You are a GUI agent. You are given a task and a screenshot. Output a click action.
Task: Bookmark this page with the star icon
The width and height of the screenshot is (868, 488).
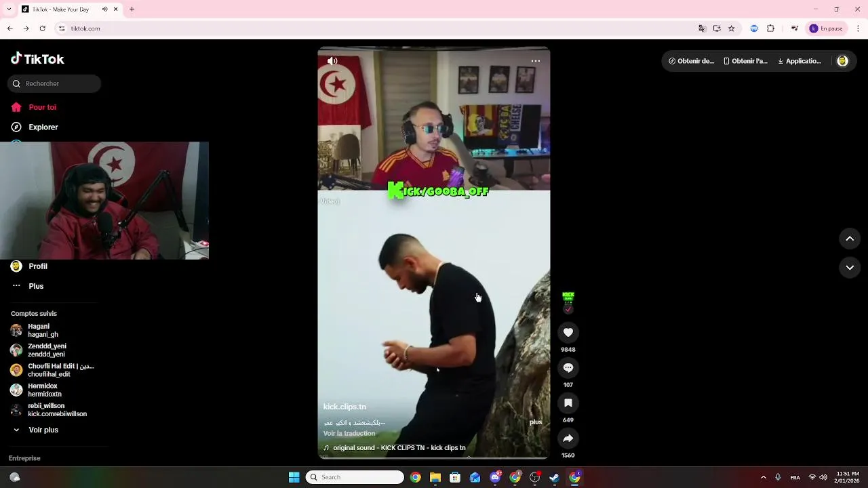click(731, 28)
